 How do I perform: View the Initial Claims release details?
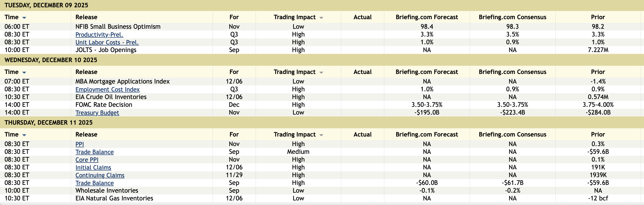point(93,167)
